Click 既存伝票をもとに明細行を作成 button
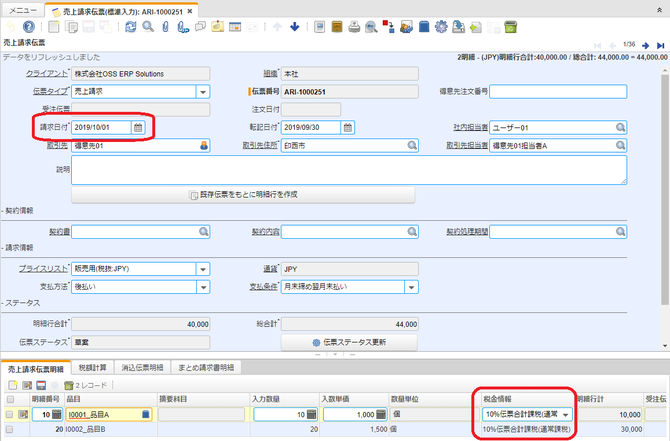Screen dimensions: 670x441 coord(243,195)
